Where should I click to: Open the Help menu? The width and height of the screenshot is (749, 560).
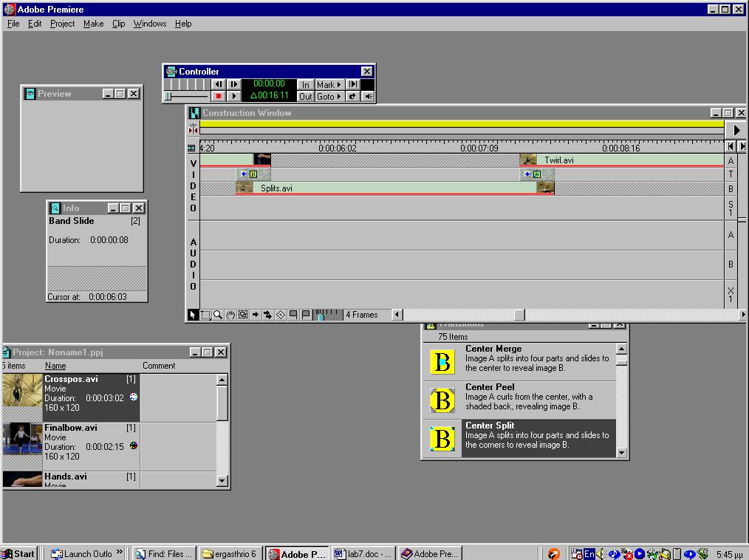[183, 24]
